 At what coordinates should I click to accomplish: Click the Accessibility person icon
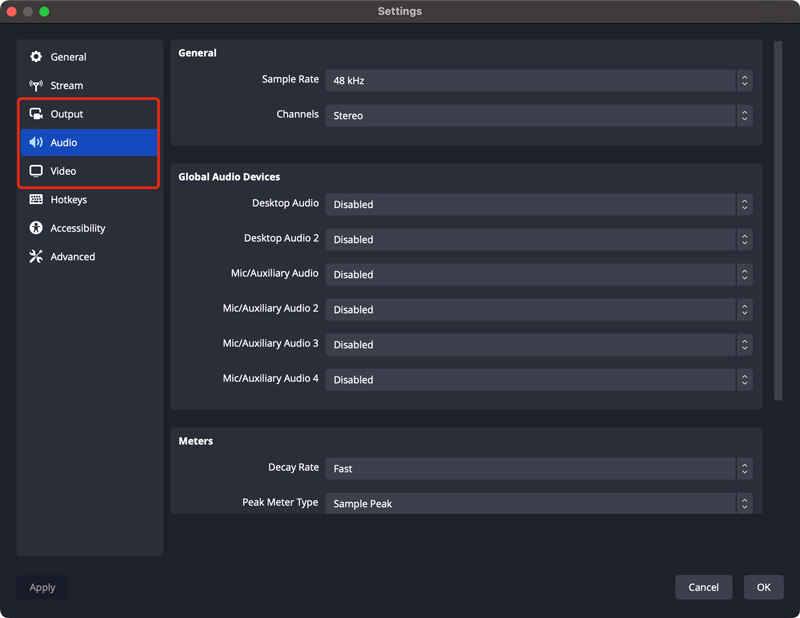(x=36, y=228)
